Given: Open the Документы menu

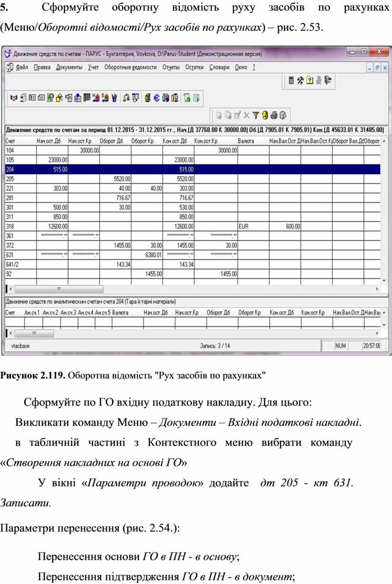Looking at the screenshot, I should point(69,67).
